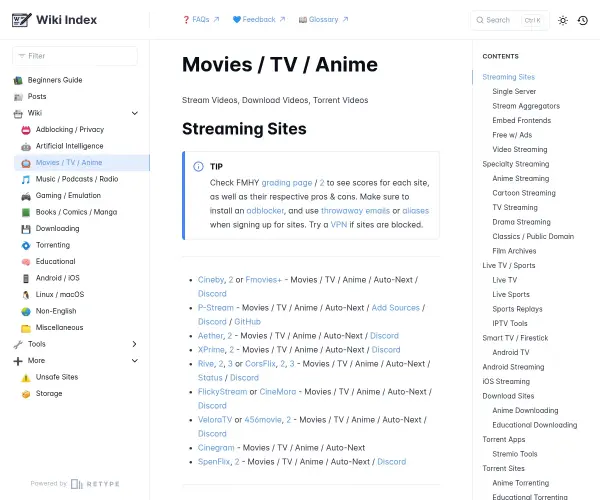The width and height of the screenshot is (600, 500).
Task: Open the throwaway emails link
Action: [x=355, y=211]
